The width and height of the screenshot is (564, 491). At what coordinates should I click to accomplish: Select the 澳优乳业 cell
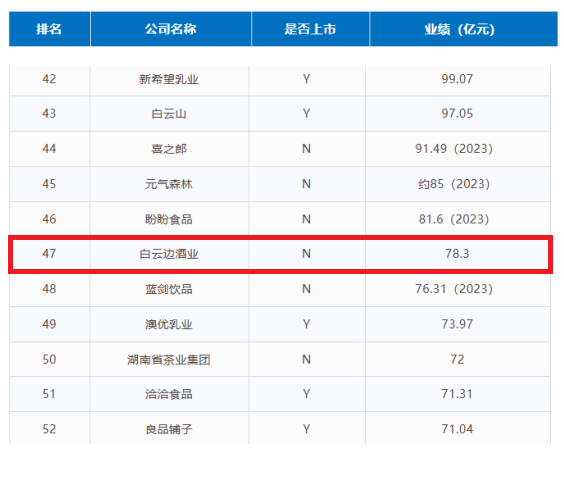[169, 324]
